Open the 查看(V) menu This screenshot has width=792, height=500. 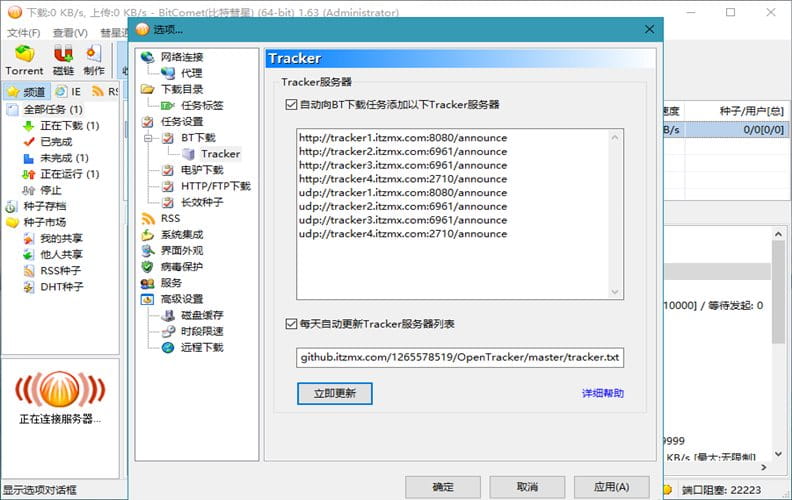pyautogui.click(x=69, y=33)
